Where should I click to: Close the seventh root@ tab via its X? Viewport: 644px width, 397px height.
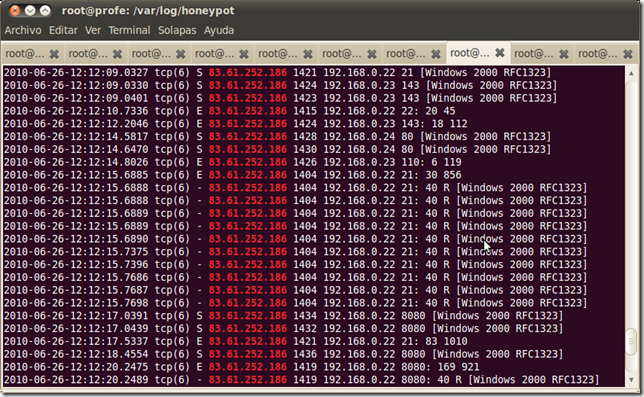click(x=436, y=54)
